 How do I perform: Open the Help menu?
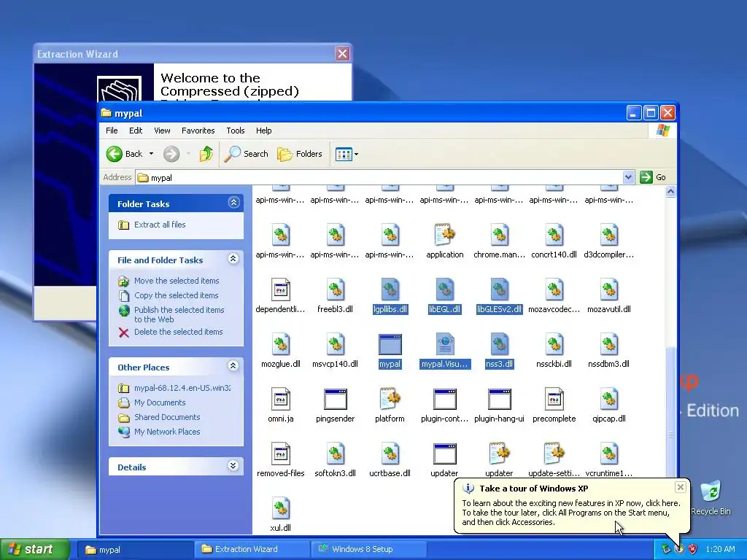[x=263, y=131]
